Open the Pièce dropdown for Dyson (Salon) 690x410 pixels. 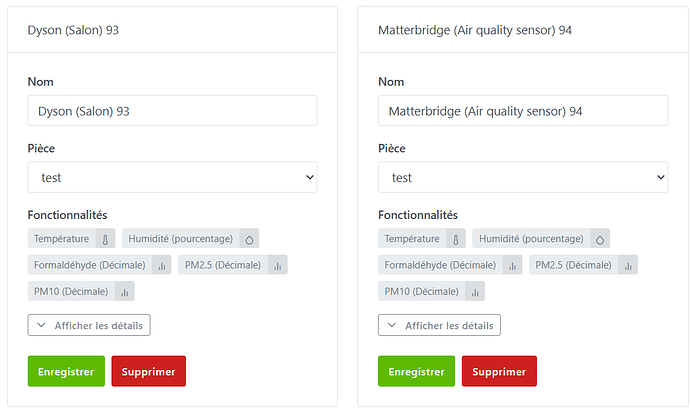click(x=172, y=178)
